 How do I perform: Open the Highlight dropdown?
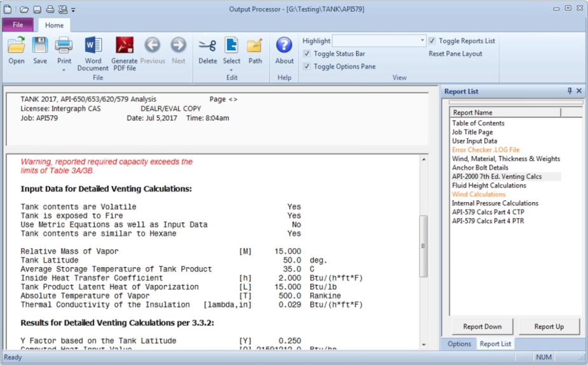pyautogui.click(x=422, y=40)
